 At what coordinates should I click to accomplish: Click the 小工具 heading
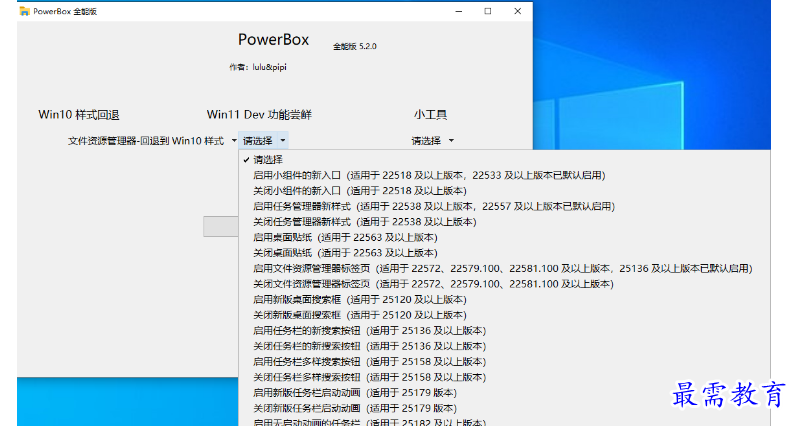(430, 115)
